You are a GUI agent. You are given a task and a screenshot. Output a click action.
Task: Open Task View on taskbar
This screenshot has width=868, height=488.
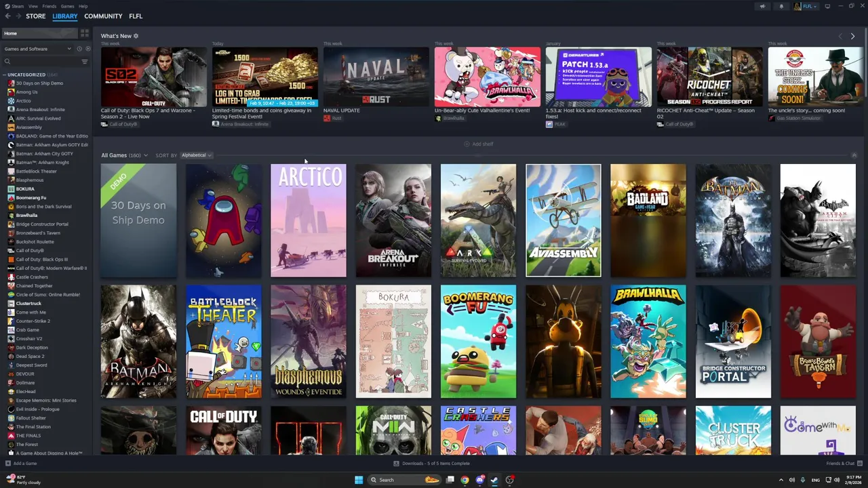coord(450,480)
